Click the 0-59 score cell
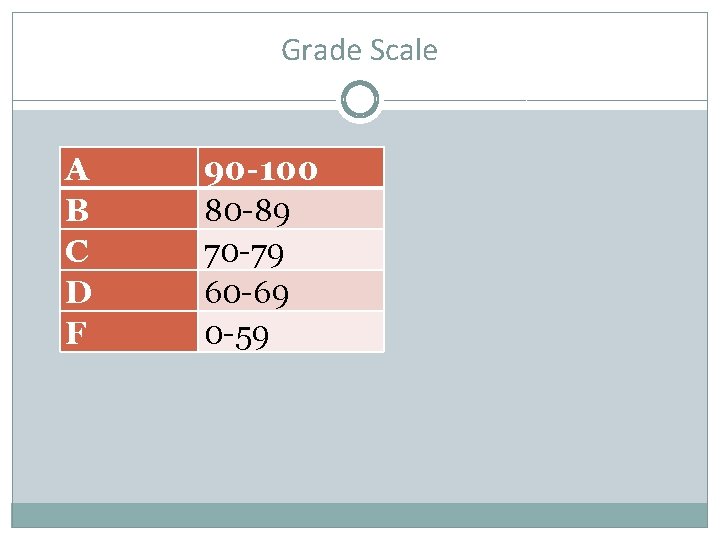720x540 pixels. point(291,332)
